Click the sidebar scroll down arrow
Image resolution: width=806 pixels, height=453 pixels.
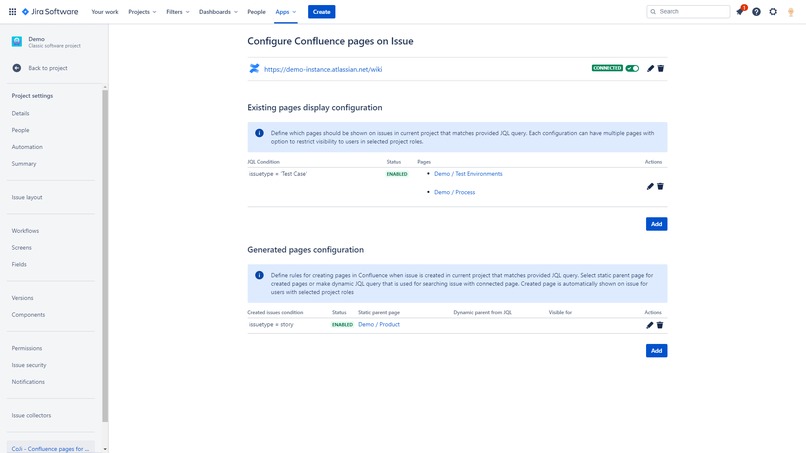click(x=105, y=449)
